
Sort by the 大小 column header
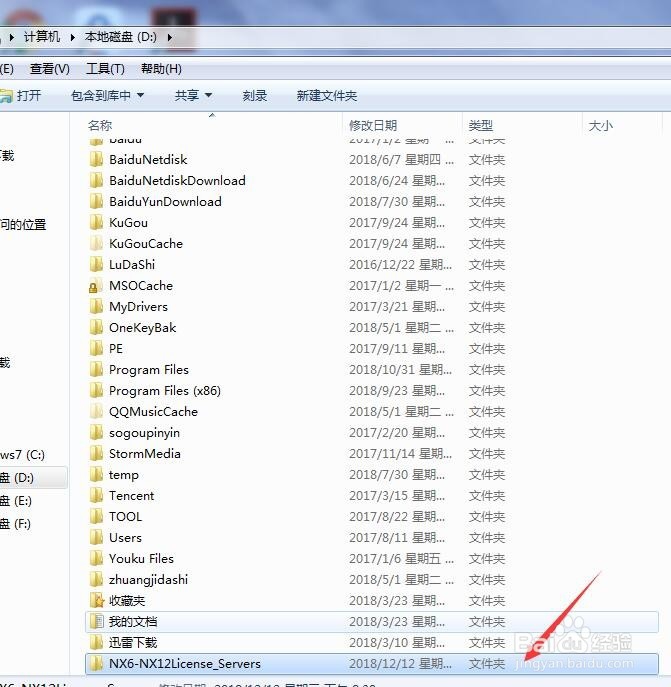(600, 126)
